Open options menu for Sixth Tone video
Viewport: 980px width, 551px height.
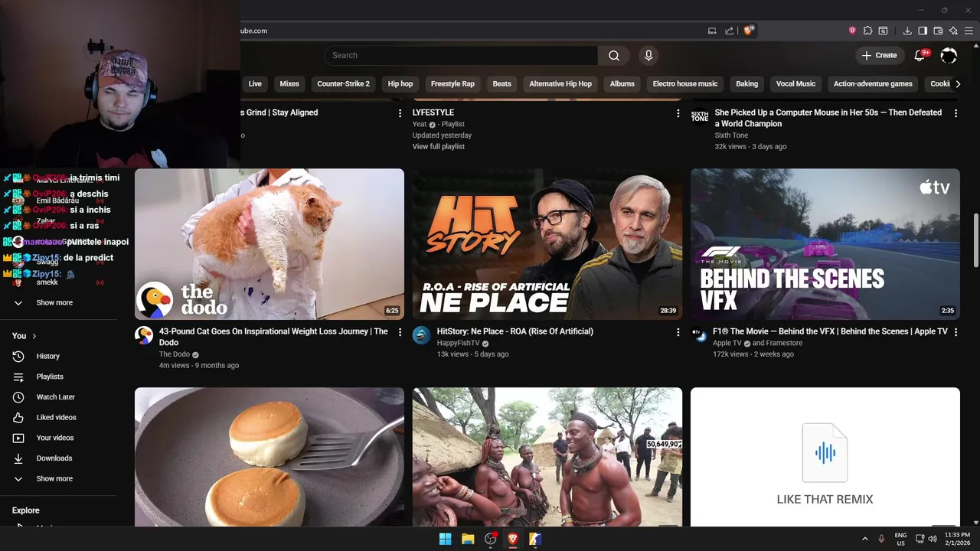click(x=955, y=113)
